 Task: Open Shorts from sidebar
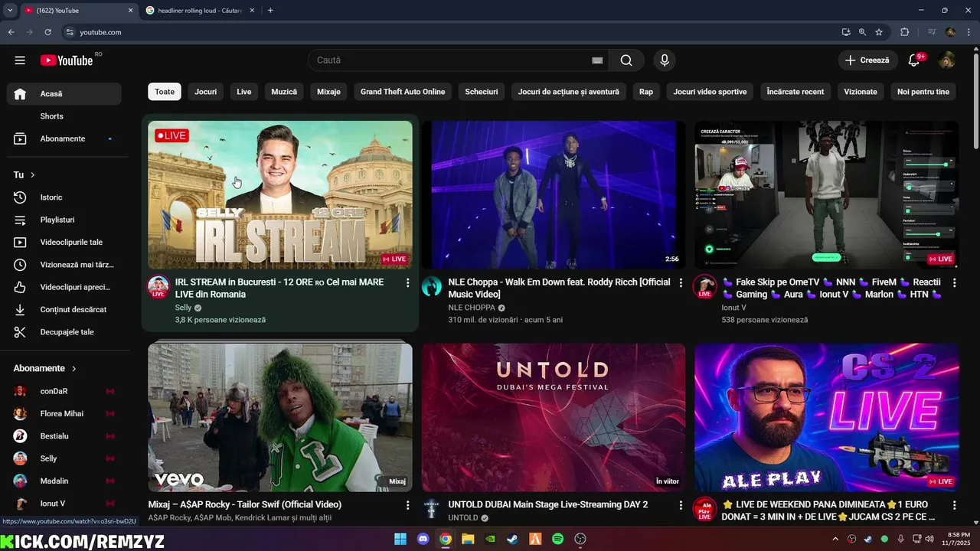[x=64, y=116]
